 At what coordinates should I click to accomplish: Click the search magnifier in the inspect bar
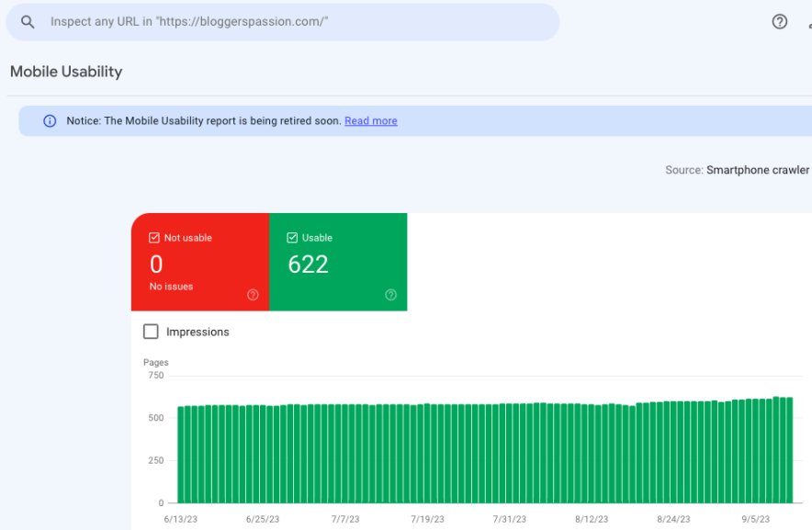click(27, 21)
